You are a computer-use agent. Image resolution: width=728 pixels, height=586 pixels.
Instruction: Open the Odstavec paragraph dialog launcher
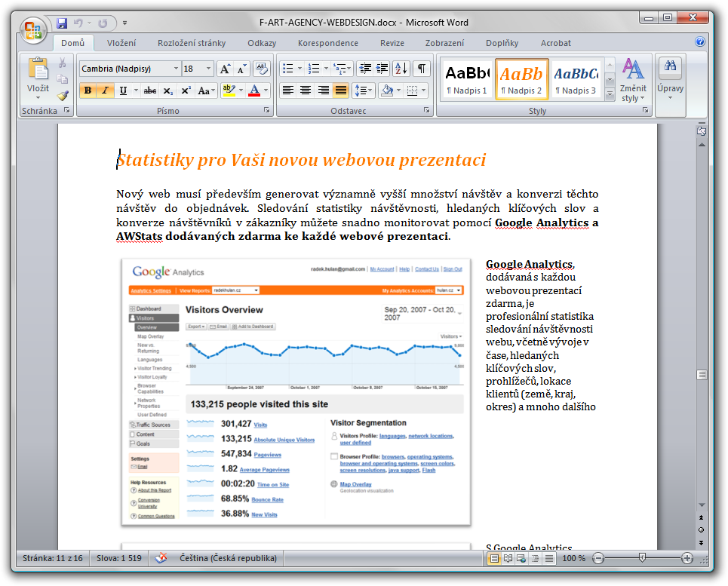tap(427, 110)
